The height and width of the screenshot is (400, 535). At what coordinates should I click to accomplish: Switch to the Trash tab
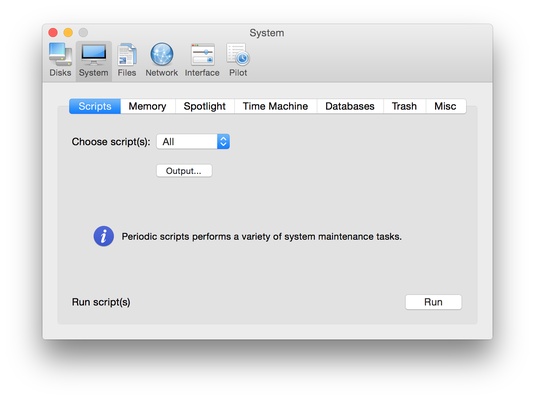click(x=404, y=106)
